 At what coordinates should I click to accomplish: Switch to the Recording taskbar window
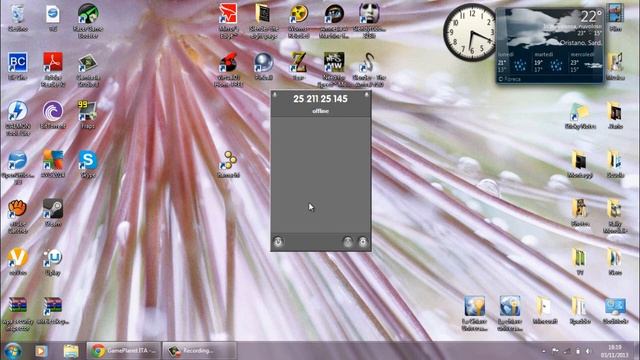pyautogui.click(x=199, y=351)
